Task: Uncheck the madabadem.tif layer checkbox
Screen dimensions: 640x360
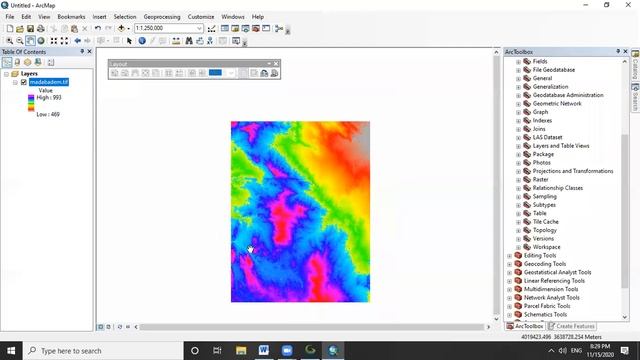Action: [x=24, y=82]
